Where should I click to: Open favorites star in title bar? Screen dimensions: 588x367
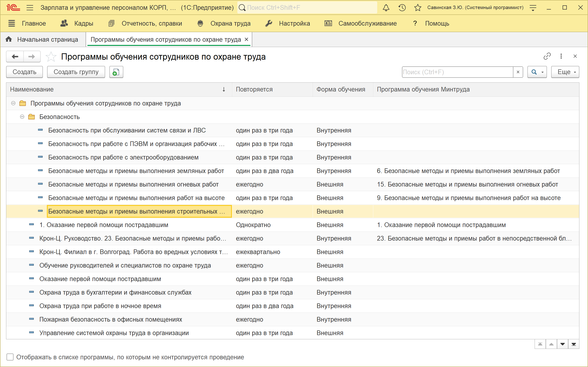tap(417, 8)
